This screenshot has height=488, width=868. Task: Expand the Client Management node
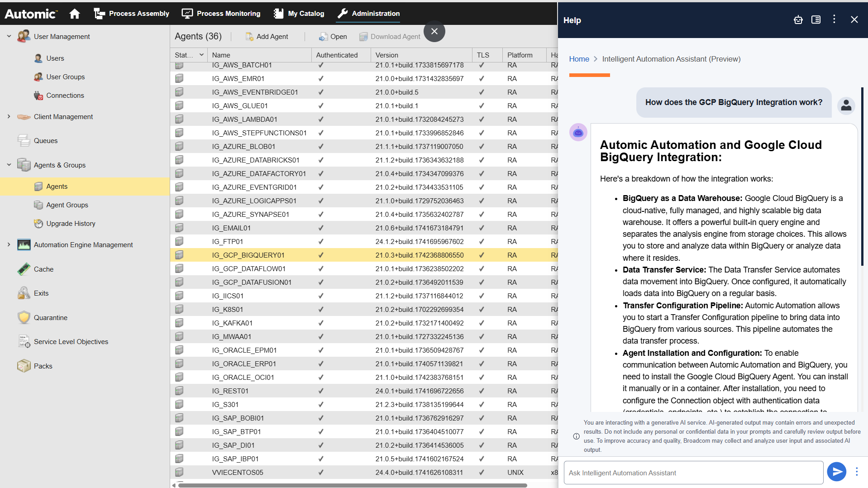[9, 116]
